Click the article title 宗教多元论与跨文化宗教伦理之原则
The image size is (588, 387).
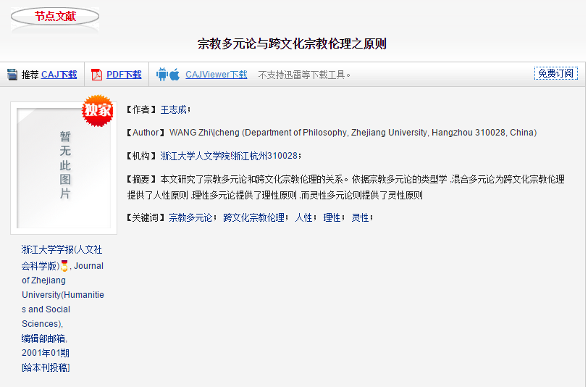click(x=292, y=44)
